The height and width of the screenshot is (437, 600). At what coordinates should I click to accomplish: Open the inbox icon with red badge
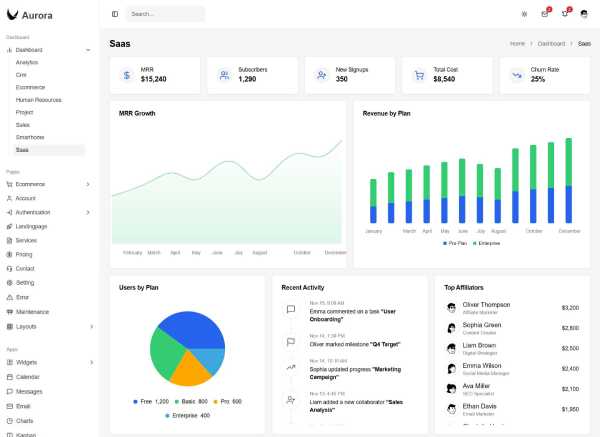[544, 14]
